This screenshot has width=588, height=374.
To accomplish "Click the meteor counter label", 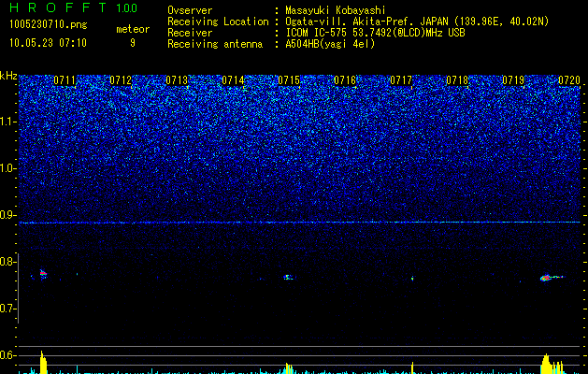I will [x=133, y=29].
